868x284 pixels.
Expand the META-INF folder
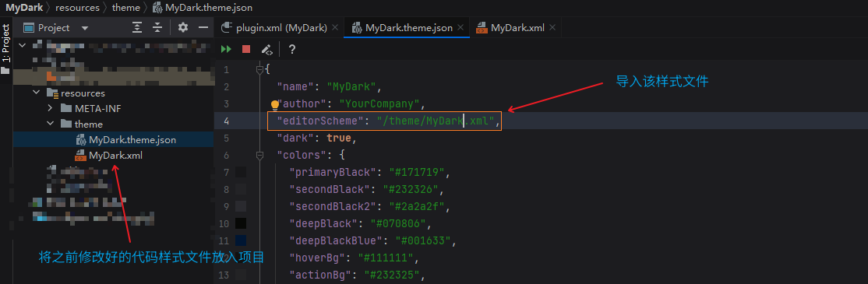(x=50, y=108)
